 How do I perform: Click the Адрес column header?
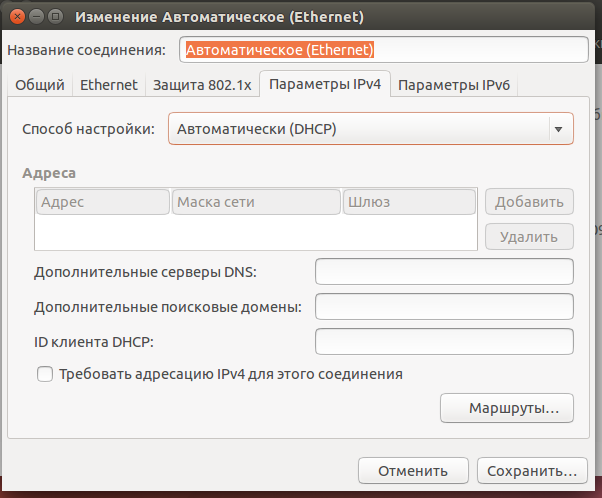[103, 202]
